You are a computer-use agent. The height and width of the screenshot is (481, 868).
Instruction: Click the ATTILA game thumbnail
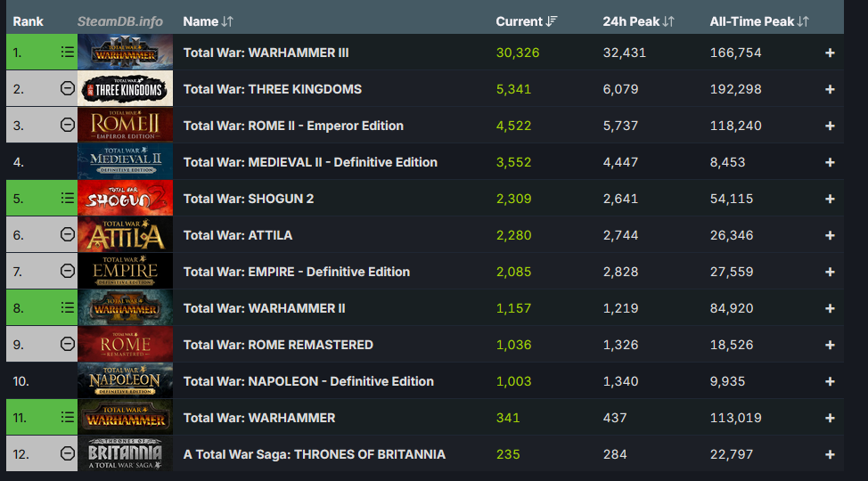pos(125,234)
